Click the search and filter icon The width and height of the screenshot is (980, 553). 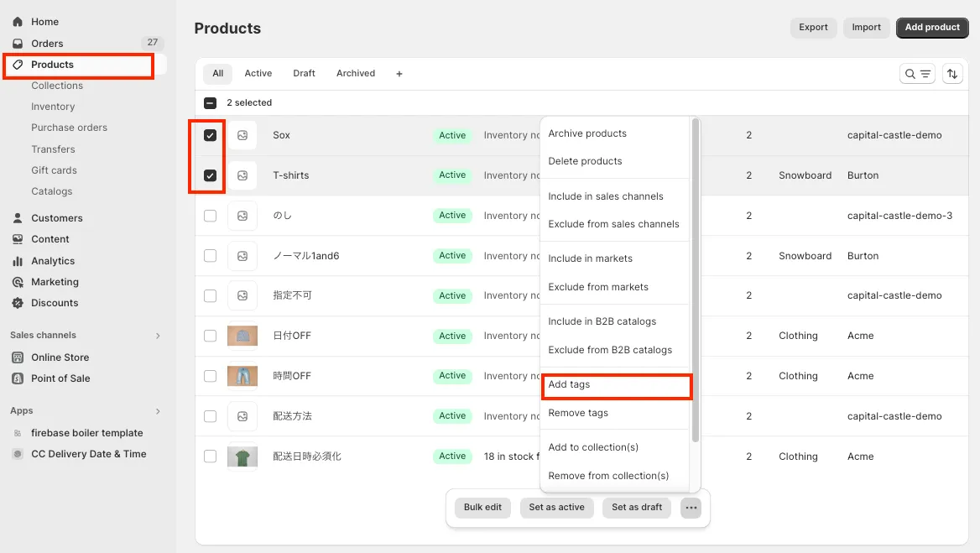(x=917, y=74)
